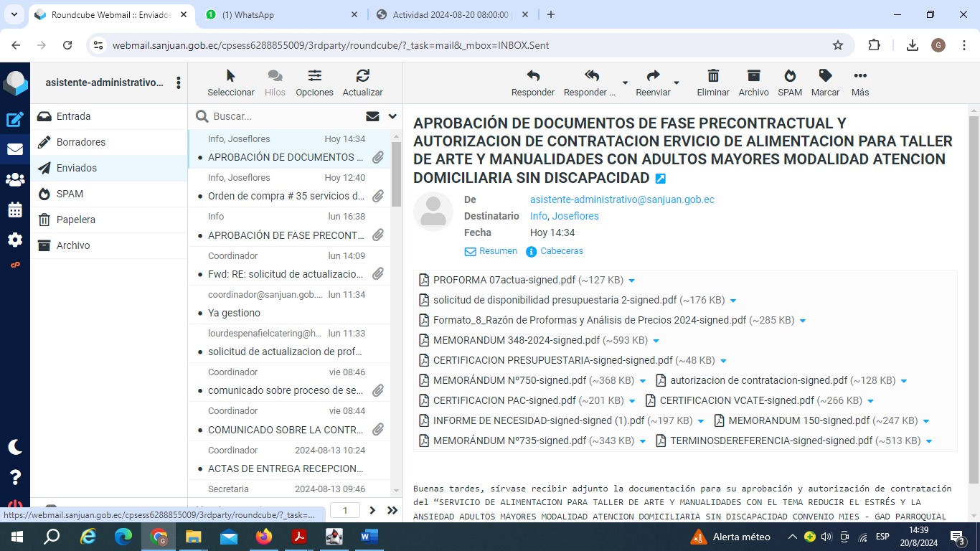
Task: Click the Eliminar trash icon
Action: pyautogui.click(x=712, y=77)
